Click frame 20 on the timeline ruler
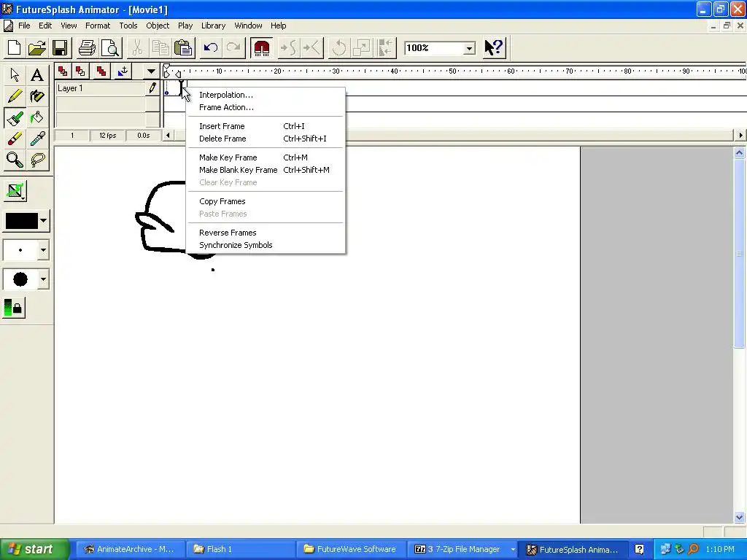This screenshot has width=747, height=560. coord(277,71)
